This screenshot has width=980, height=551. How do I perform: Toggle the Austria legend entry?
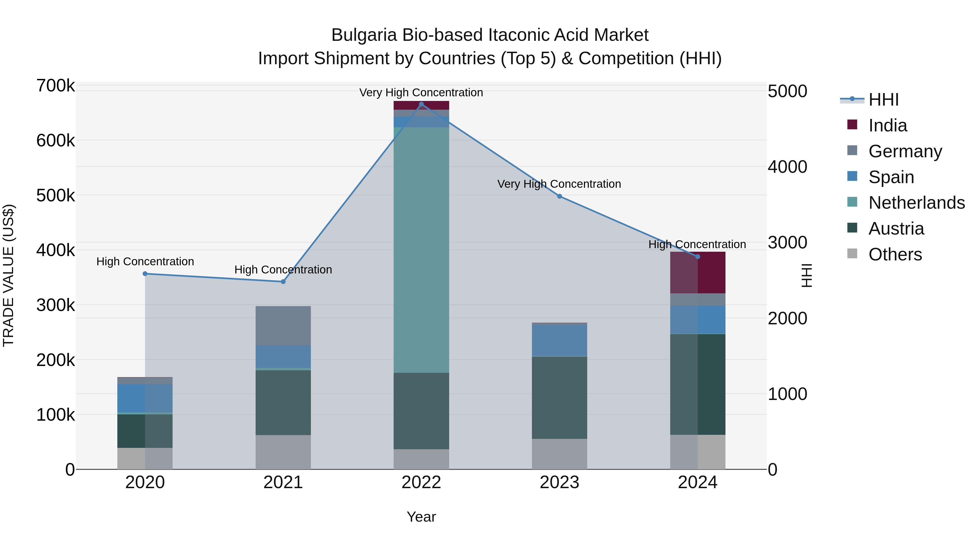886,229
